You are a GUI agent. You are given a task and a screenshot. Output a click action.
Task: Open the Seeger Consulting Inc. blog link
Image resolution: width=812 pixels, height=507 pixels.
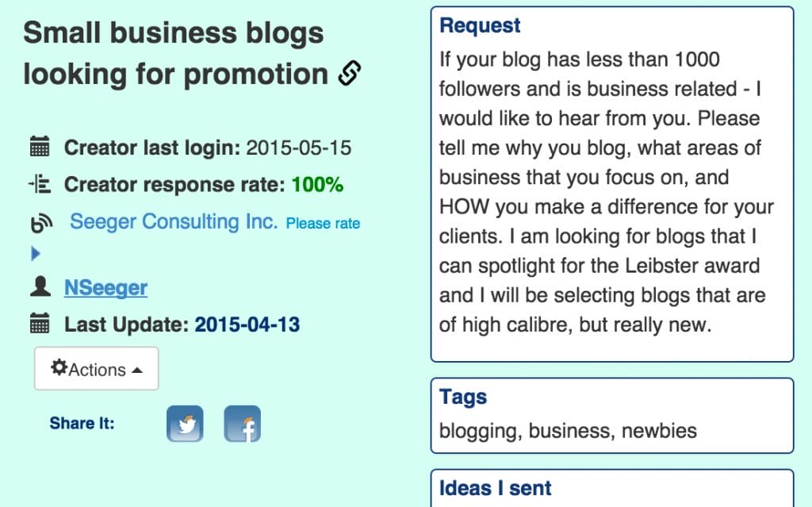pos(174,222)
